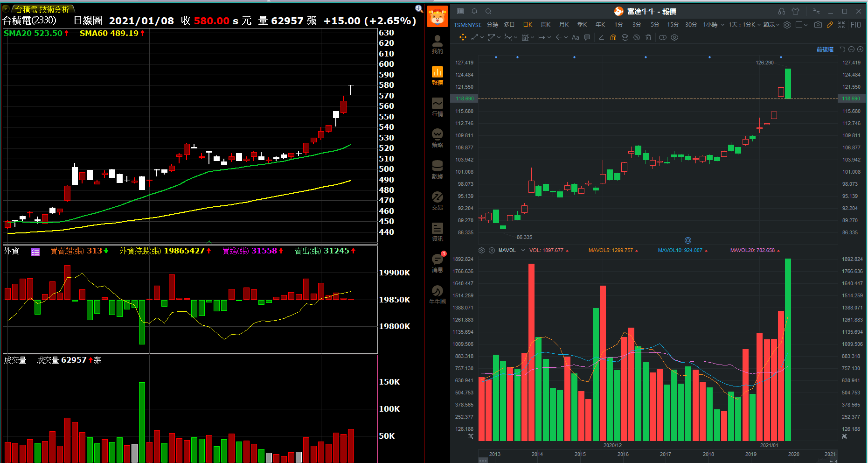Open the 1天:1分K dropdown

[744, 25]
